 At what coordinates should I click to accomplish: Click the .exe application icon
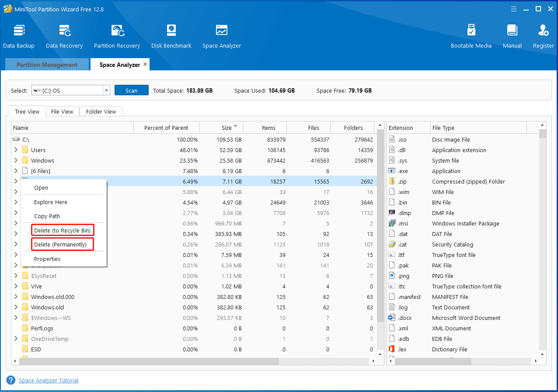(392, 171)
